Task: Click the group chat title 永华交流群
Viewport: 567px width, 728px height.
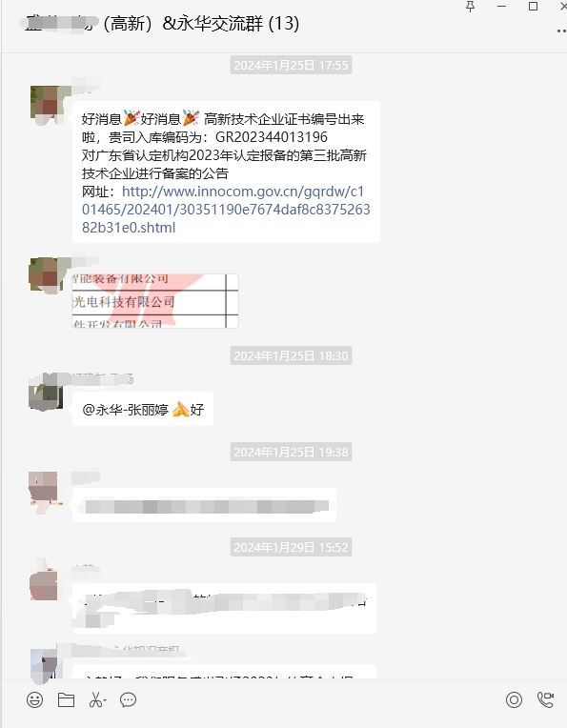Action: coord(213,23)
